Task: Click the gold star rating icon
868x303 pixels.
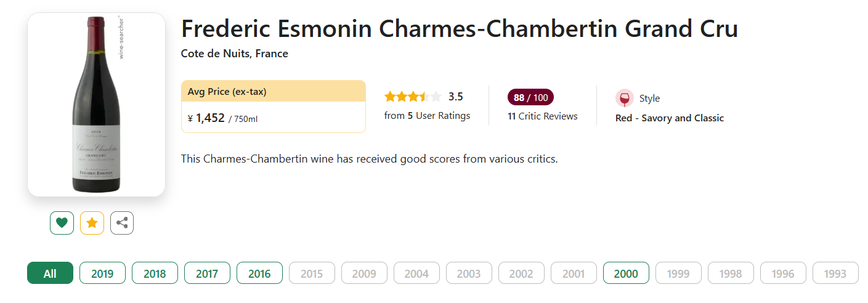Action: 92,223
